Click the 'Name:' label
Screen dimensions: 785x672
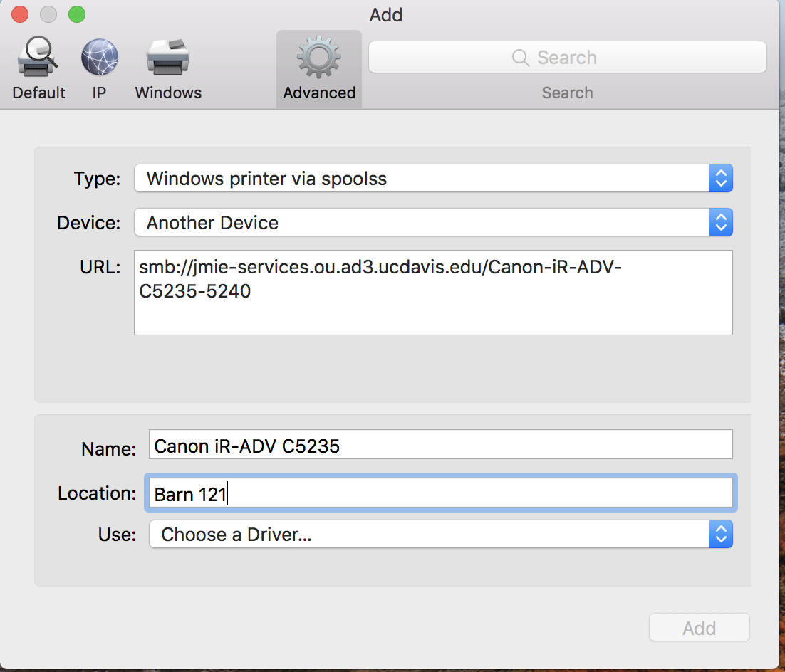(109, 449)
